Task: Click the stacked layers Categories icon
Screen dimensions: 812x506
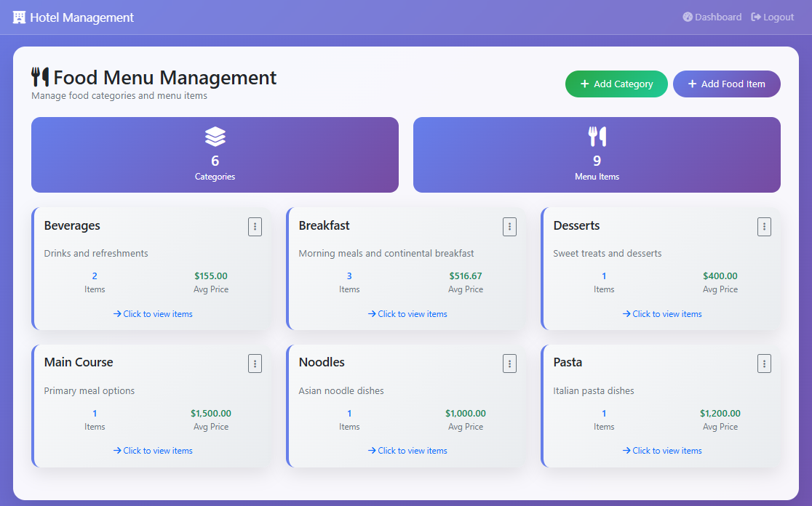Action: [215, 137]
